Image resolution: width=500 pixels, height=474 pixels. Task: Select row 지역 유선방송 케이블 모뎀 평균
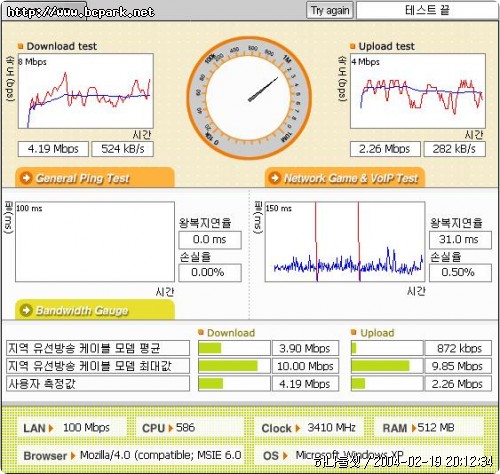(x=98, y=348)
